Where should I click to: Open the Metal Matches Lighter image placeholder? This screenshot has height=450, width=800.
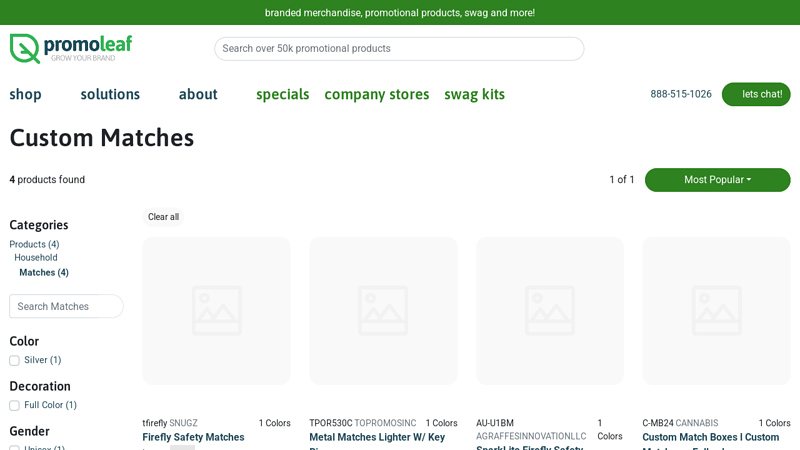pos(383,310)
